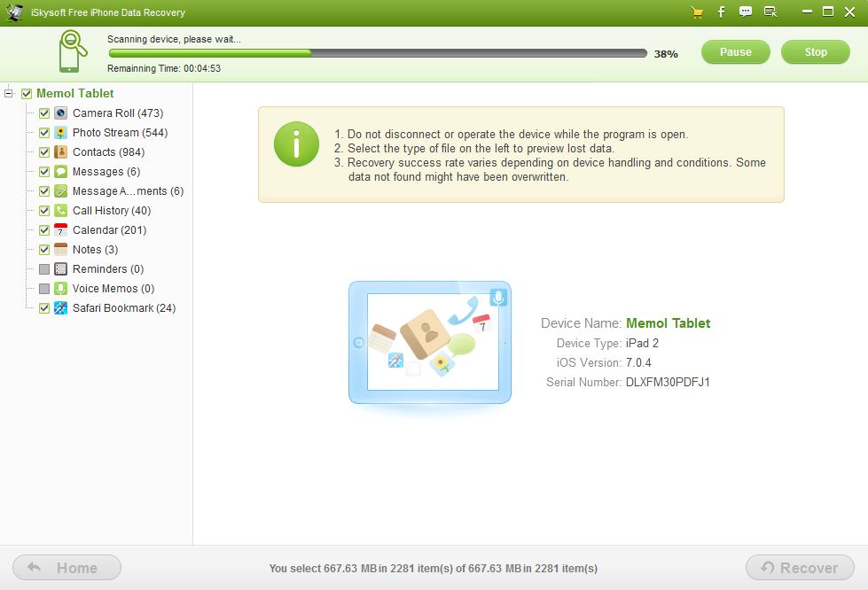This screenshot has width=868, height=590.
Task: Click the Messages speech bubble icon
Action: 61,171
